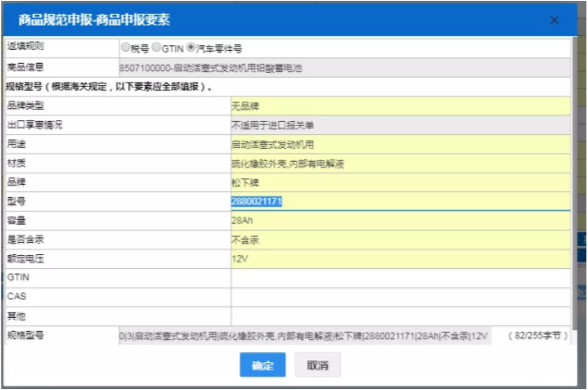
Task: Click the 商品信息 field with 8507100000
Action: (x=342, y=68)
